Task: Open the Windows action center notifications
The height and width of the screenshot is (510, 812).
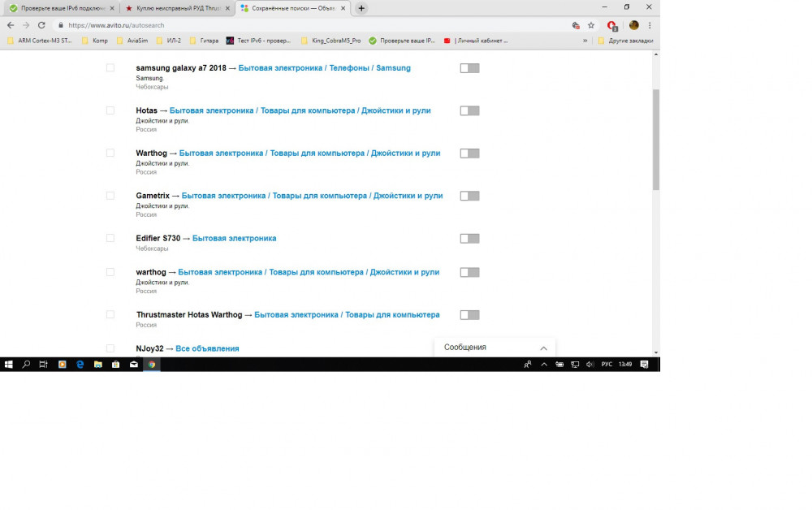Action: tap(644, 365)
